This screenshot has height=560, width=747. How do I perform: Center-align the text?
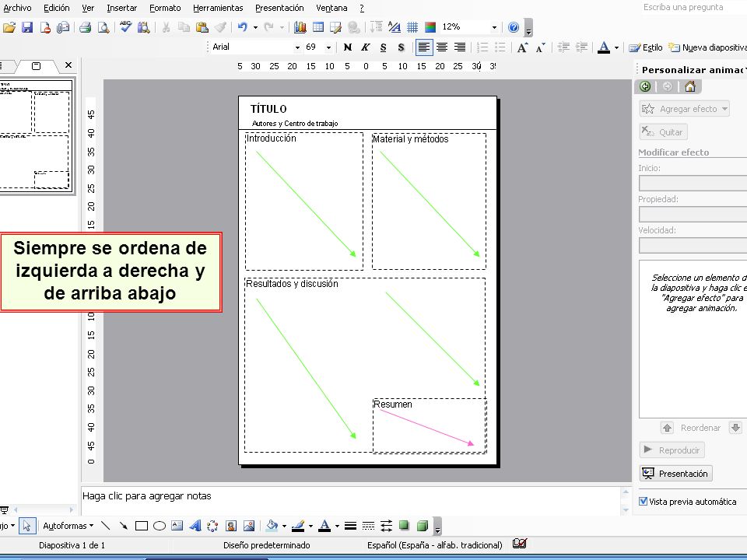(x=442, y=47)
